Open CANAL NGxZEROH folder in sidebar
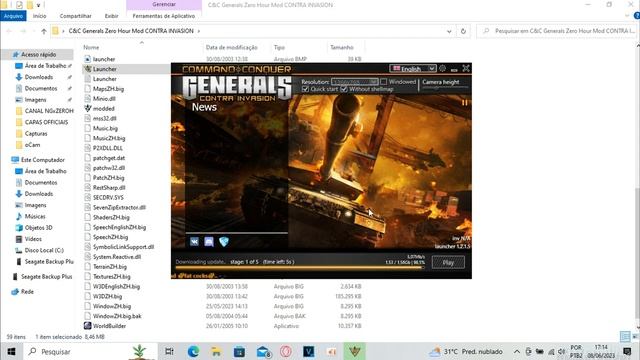 (x=49, y=111)
